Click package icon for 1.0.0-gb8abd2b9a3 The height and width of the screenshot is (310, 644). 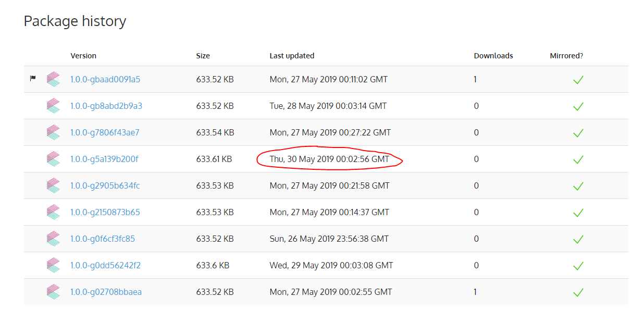coord(53,106)
